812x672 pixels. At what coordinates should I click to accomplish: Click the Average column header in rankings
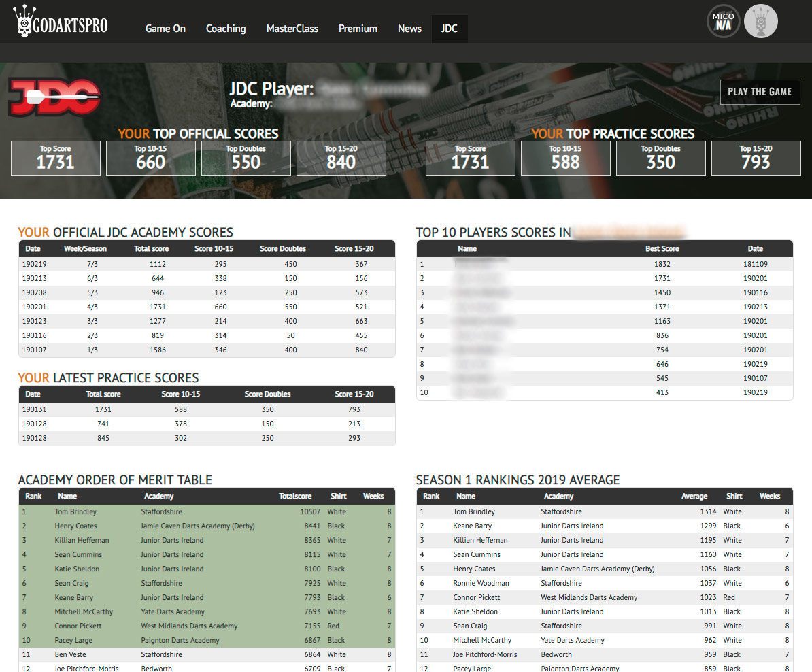pyautogui.click(x=694, y=497)
